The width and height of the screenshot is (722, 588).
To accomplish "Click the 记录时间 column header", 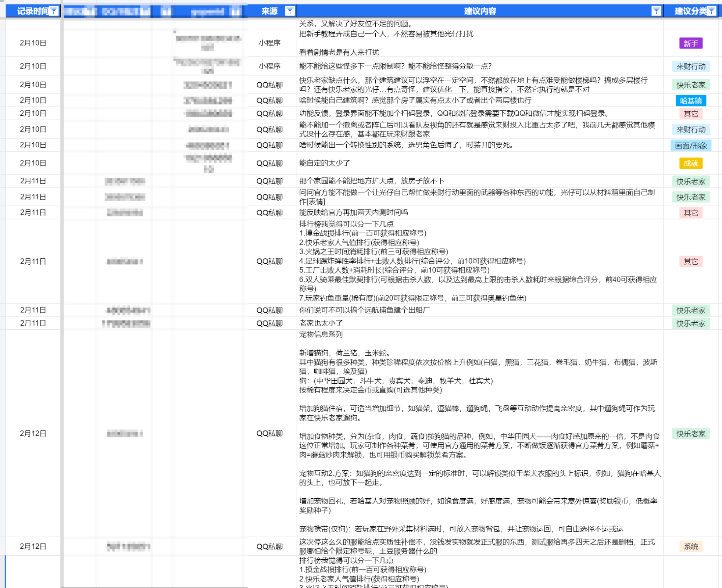I will [x=33, y=11].
